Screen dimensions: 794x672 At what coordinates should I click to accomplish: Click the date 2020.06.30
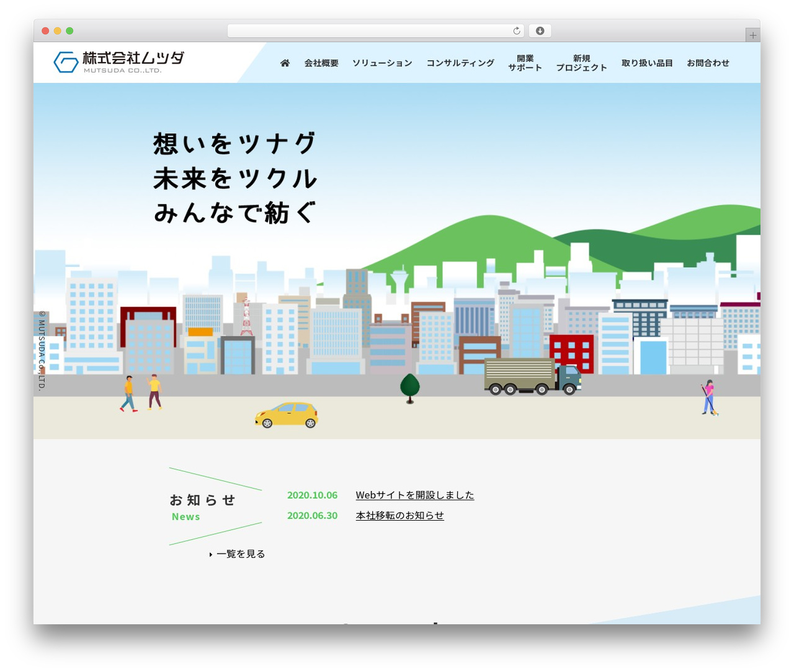312,516
